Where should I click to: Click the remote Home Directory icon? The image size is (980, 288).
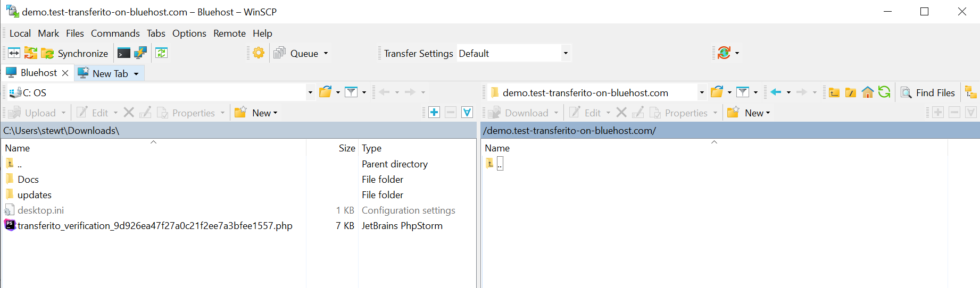point(868,92)
